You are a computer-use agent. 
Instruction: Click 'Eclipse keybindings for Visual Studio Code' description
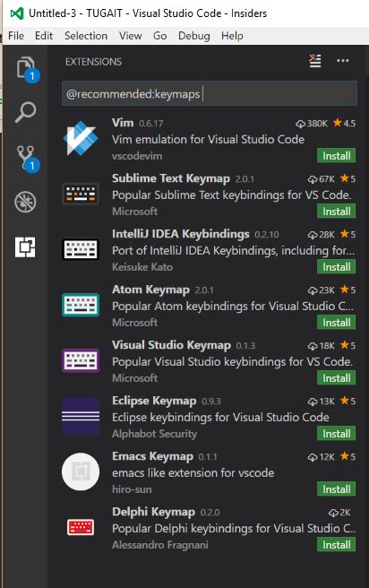pyautogui.click(x=220, y=418)
